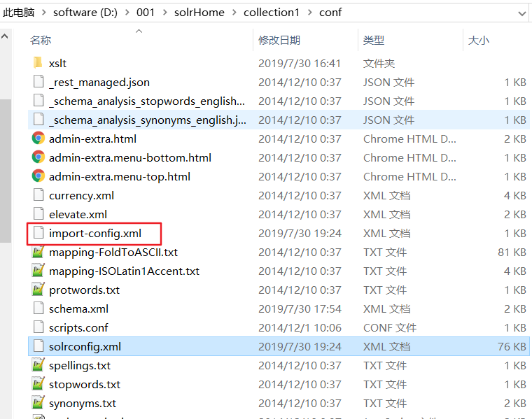Viewport: 532px width, 419px height.
Task: Expand the chevron after solrHome in path
Action: point(234,13)
